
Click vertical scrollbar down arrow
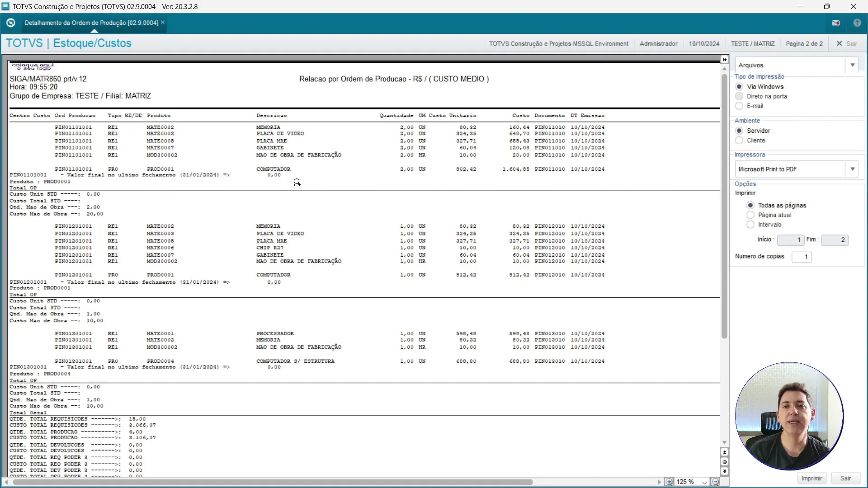pyautogui.click(x=725, y=443)
